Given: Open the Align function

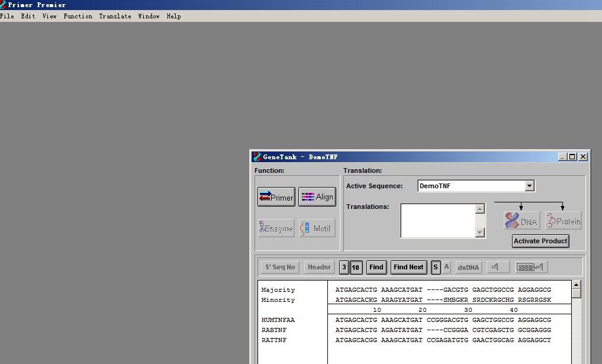Looking at the screenshot, I should [317, 197].
